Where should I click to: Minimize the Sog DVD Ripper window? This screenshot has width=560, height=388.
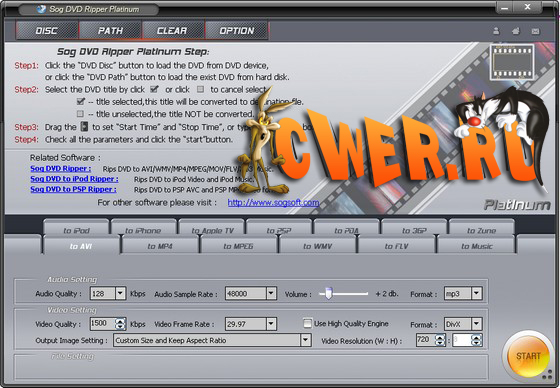504,8
